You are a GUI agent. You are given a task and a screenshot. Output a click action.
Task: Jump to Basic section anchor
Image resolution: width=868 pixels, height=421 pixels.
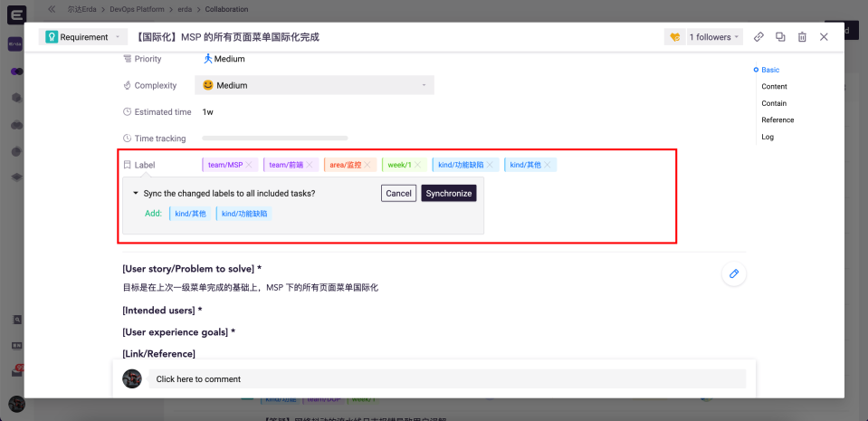[770, 70]
